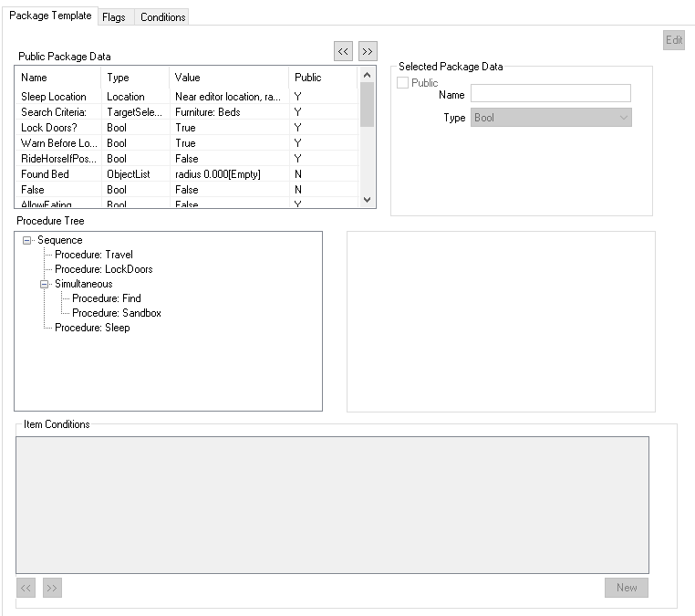Select the Package Template tab
695x616 pixels.
(50, 16)
